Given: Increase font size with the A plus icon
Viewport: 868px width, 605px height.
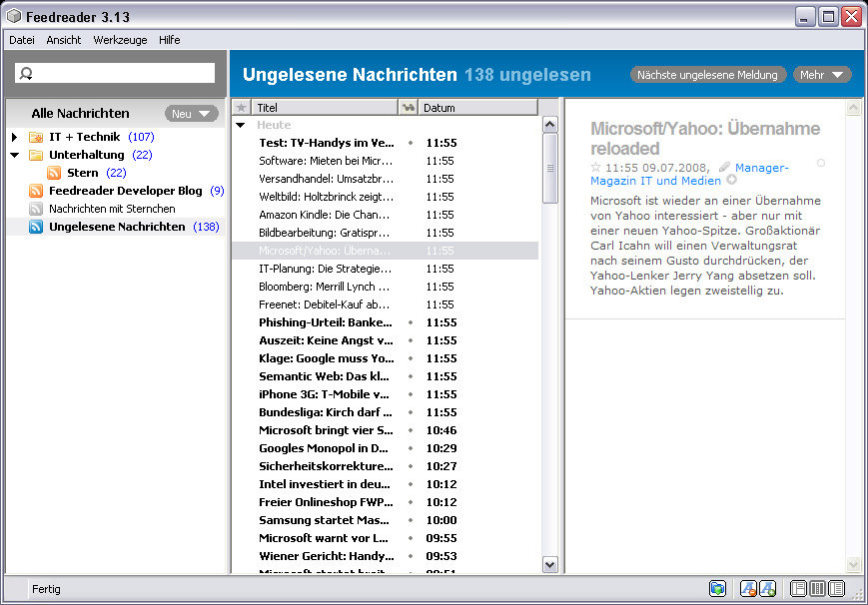Looking at the screenshot, I should coord(767,588).
